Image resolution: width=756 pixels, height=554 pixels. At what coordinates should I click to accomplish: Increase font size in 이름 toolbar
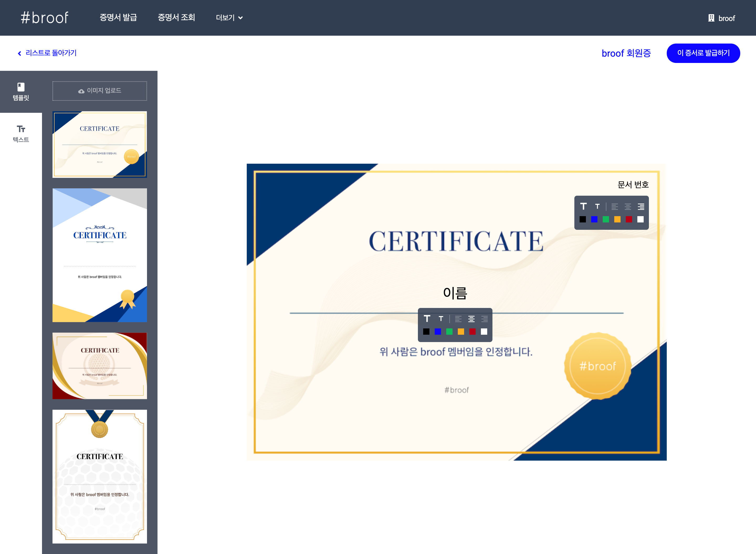[x=427, y=319]
